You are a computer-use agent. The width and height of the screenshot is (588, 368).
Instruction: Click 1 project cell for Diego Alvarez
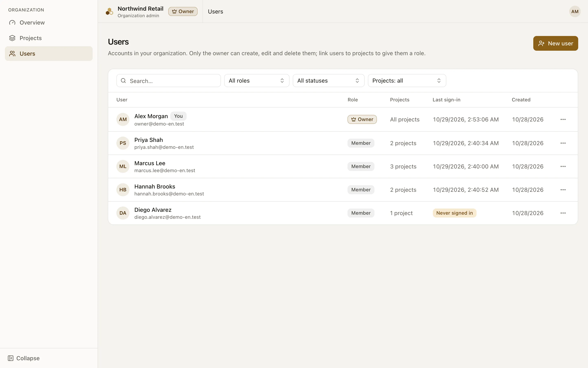[401, 213]
